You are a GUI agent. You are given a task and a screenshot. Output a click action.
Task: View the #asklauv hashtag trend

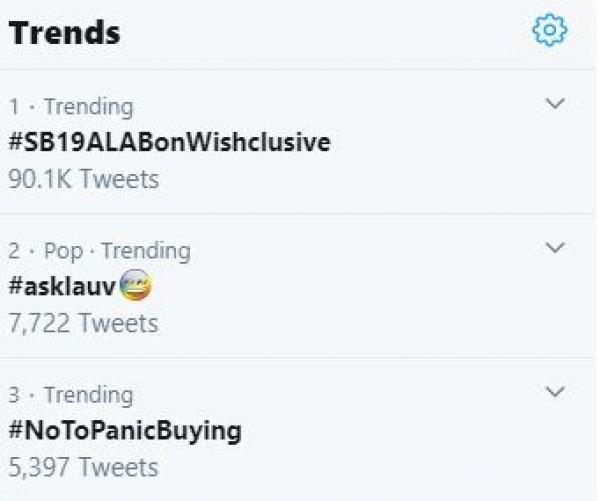(62, 288)
